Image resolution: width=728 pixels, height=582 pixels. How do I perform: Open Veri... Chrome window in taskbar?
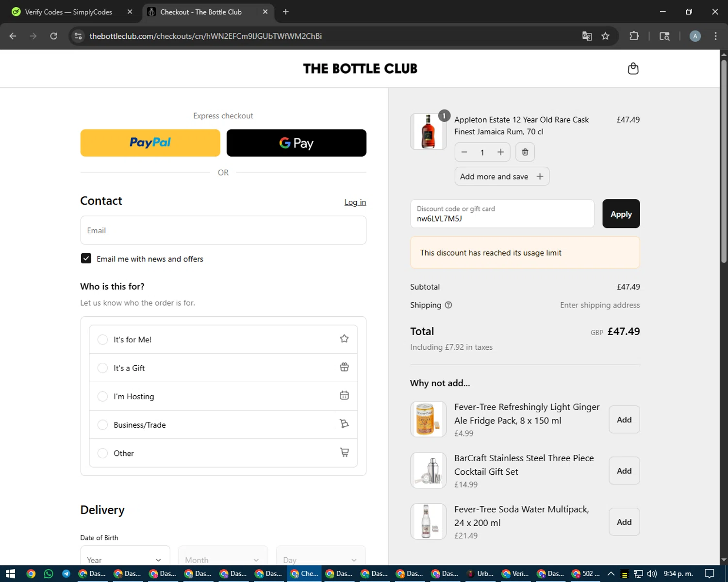pos(515,574)
